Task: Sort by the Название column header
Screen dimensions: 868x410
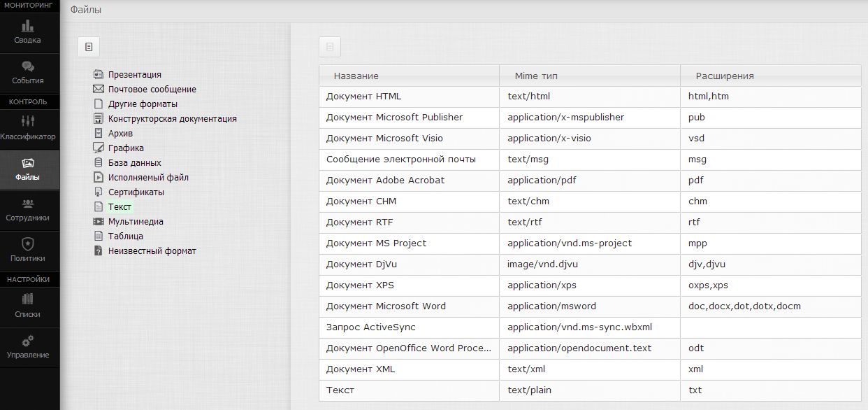Action: [x=356, y=76]
